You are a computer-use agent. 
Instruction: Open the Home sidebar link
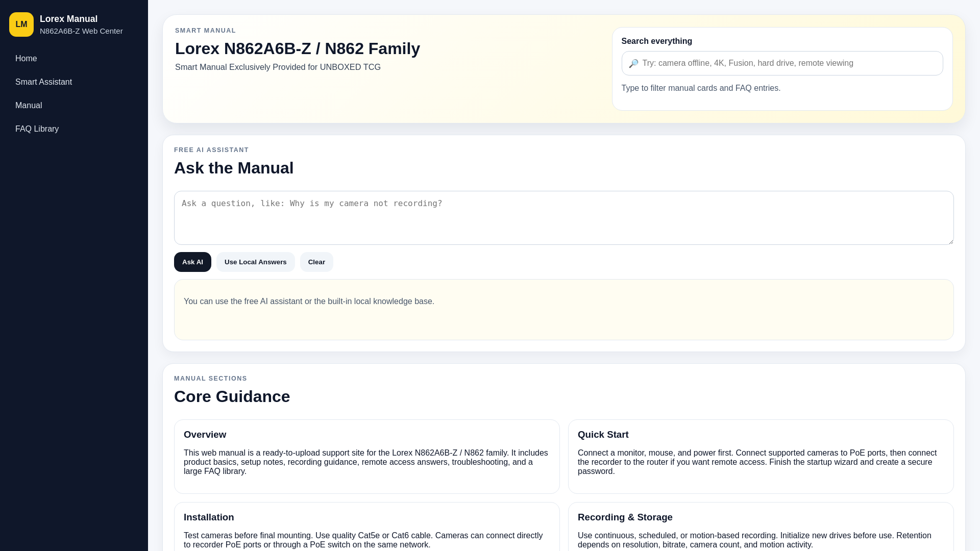[74, 59]
